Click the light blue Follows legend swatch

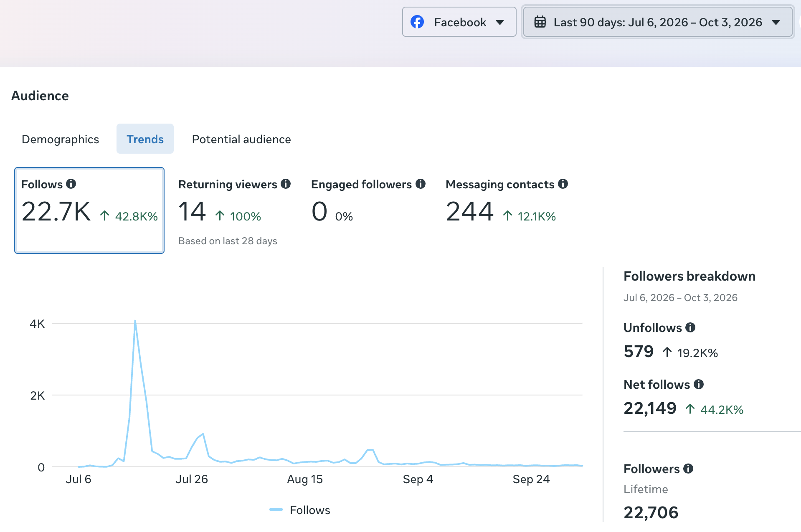coord(276,509)
